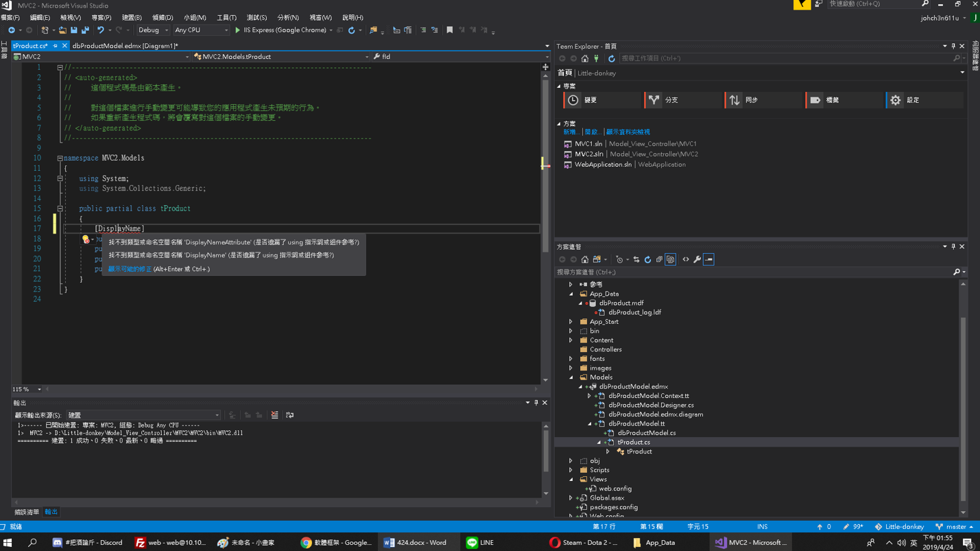980x551 pixels.
Task: Open LINE from the taskbar
Action: click(x=480, y=543)
